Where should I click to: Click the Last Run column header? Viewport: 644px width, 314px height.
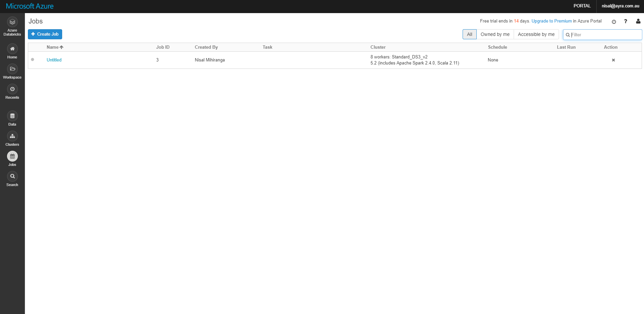[566, 47]
